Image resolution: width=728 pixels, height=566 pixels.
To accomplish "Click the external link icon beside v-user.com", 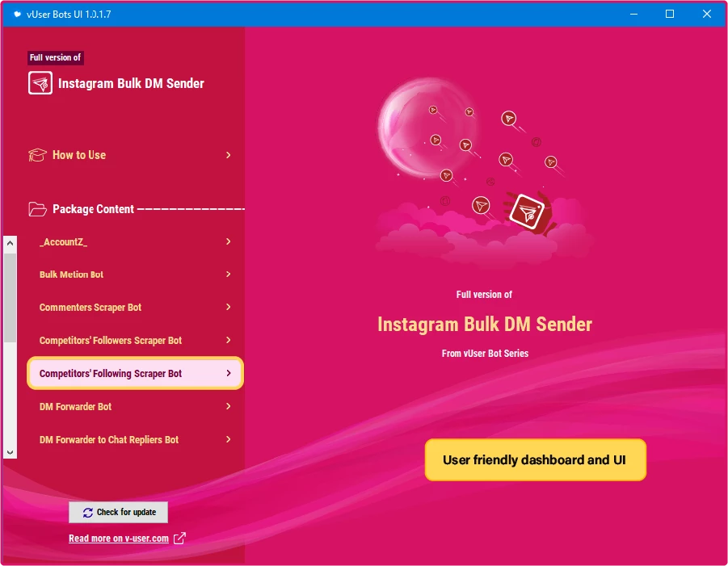I will point(179,539).
